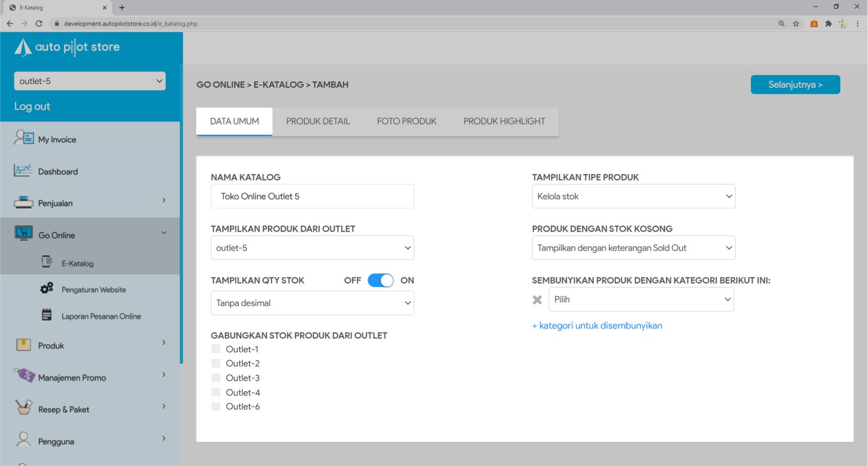Expand Produk Dengan Stok Kosong dropdown
Viewport: 868px width, 466px height.
(x=633, y=248)
